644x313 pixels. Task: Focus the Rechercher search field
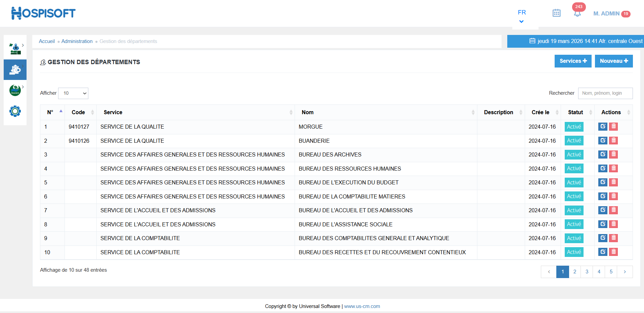[605, 93]
